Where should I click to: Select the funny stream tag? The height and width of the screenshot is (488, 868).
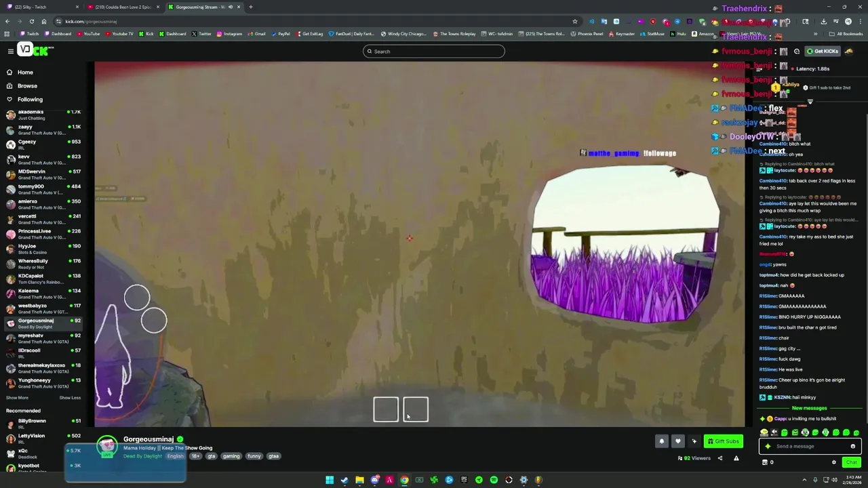coord(254,456)
